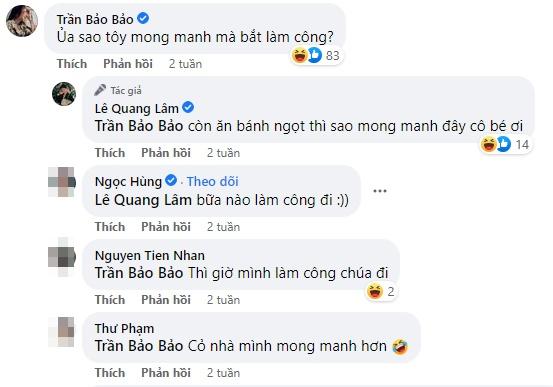This screenshot has width=553, height=387.
Task: Open the Lê Quang Lâm mention in Ngọc Hùng's comment
Action: [143, 200]
